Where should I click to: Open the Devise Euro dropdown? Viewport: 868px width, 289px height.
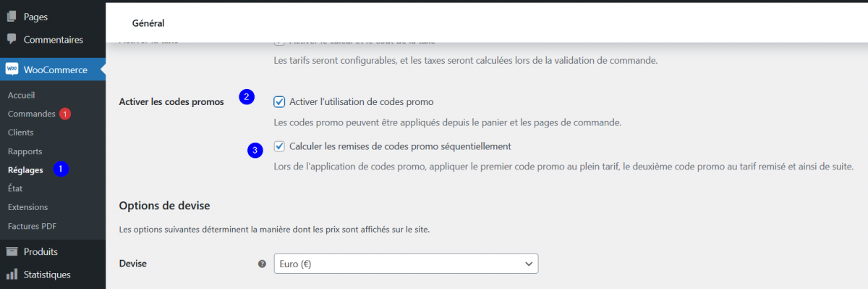click(406, 264)
